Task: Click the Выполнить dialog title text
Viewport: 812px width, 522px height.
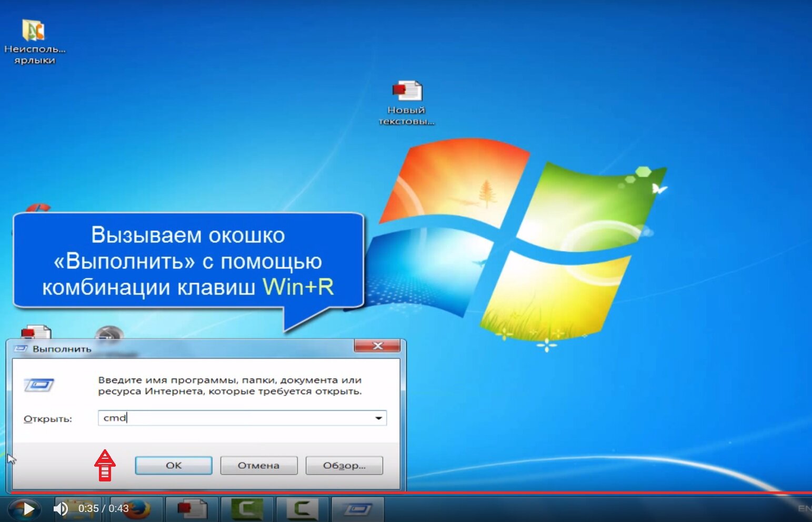Action: [x=62, y=349]
